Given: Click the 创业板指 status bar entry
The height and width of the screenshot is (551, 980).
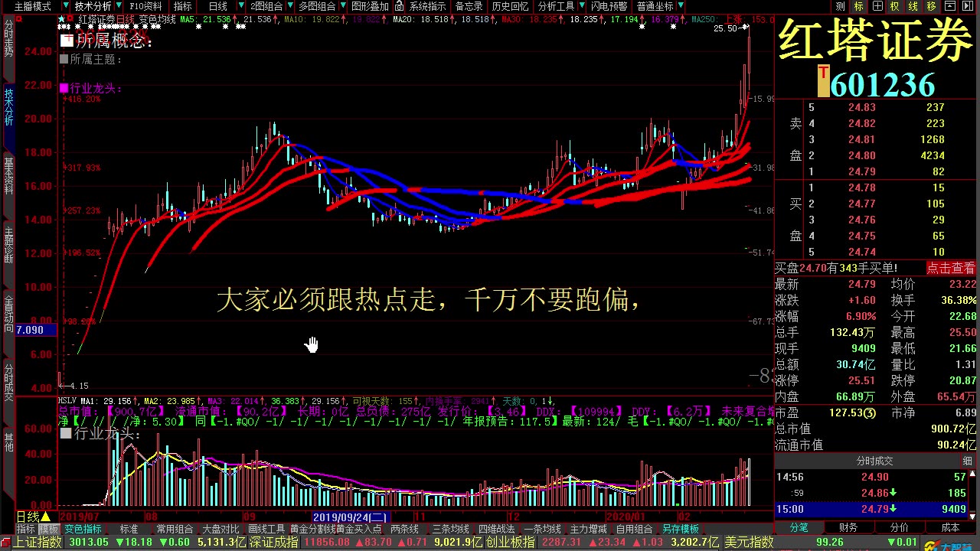Looking at the screenshot, I should coord(510,543).
